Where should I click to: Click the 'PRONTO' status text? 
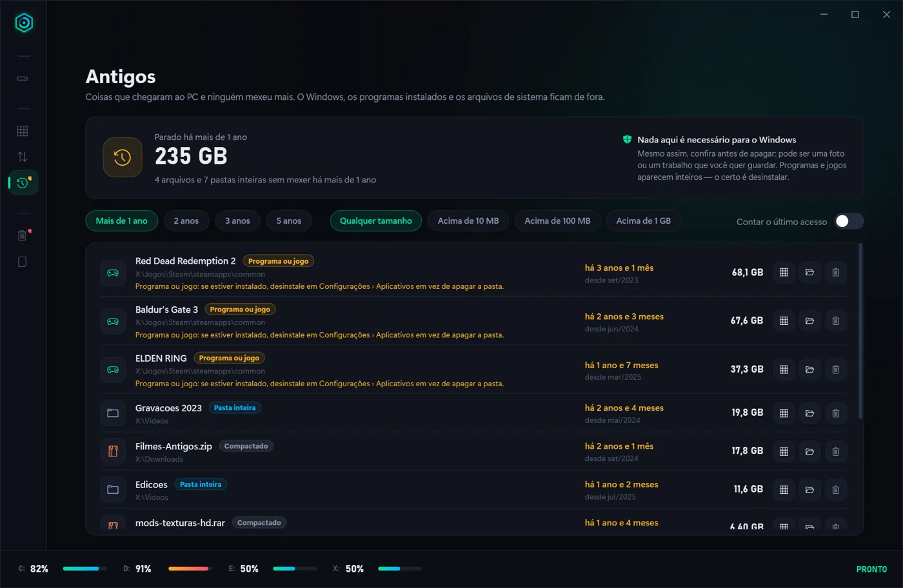point(871,569)
